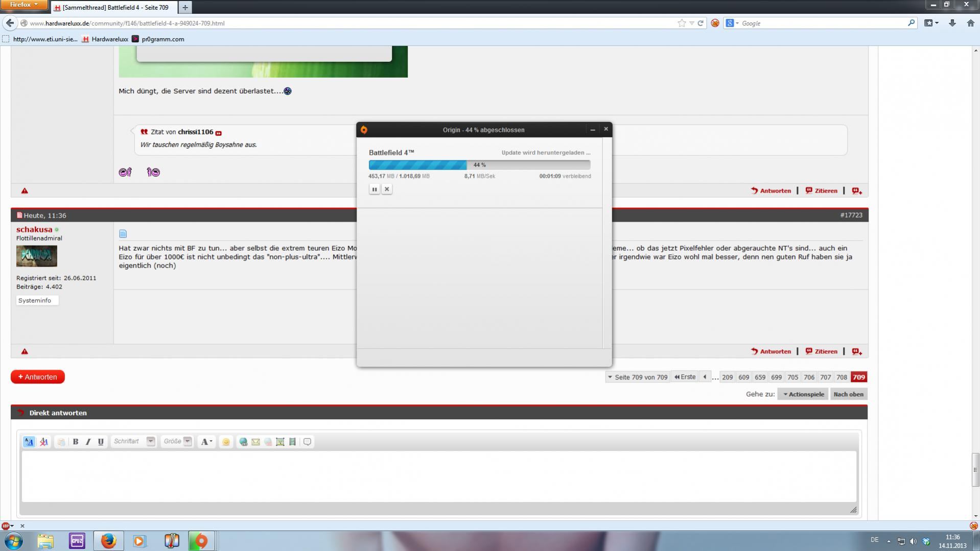
Task: Click the Systeminfo button under schakusa
Action: tap(37, 301)
